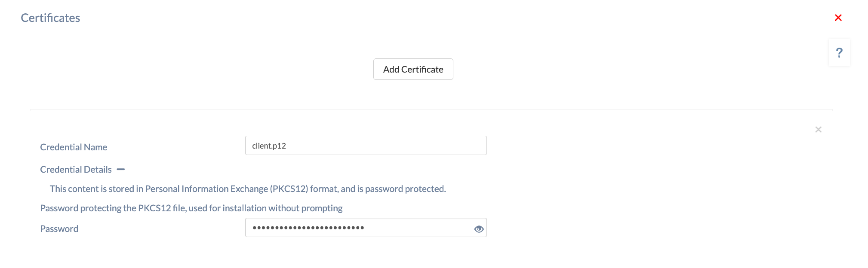Reveal the password with the eye icon
868x268 pixels.
(x=479, y=229)
